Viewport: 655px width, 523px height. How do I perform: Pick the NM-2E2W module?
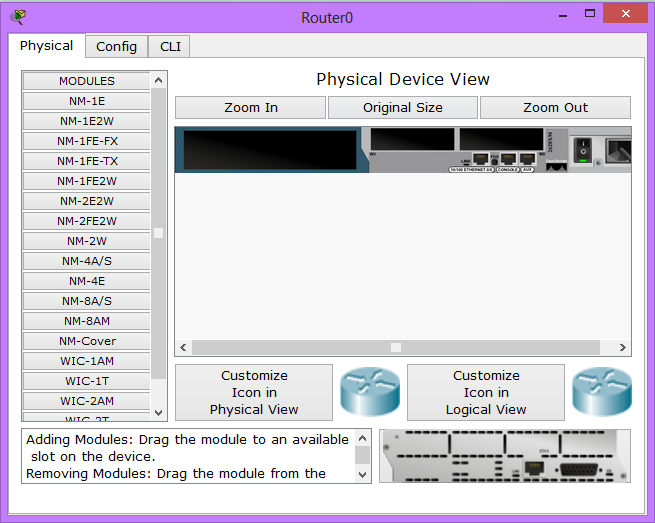pos(86,201)
